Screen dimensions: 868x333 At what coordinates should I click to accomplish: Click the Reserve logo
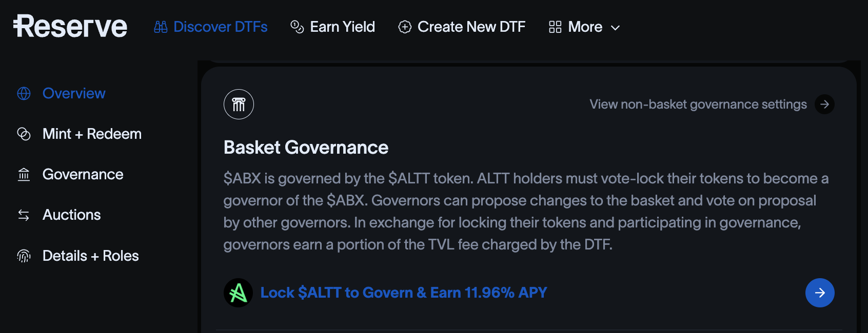[x=70, y=27]
